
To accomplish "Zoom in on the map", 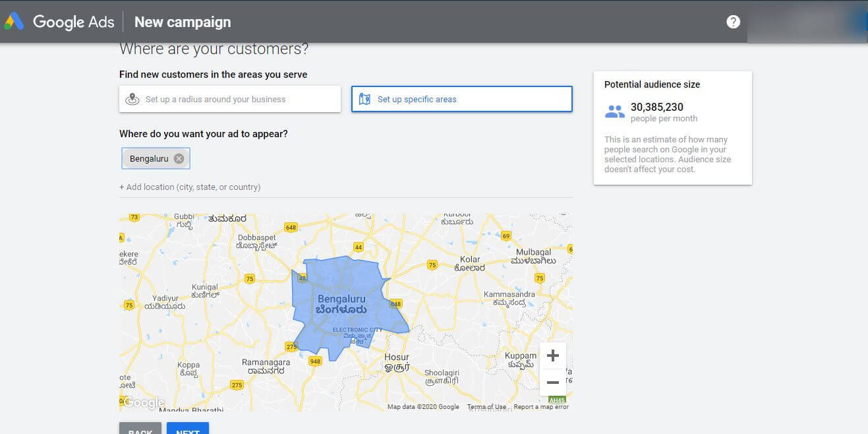I will pyautogui.click(x=553, y=356).
